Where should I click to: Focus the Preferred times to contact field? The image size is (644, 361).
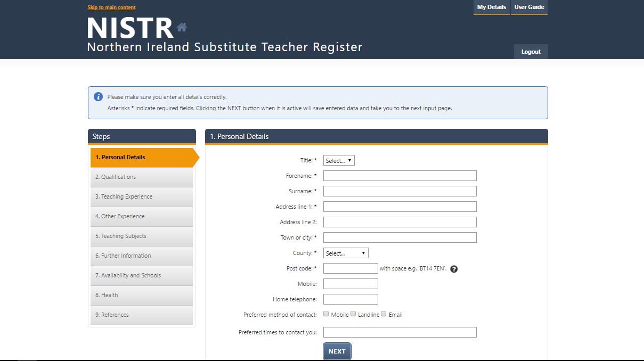[400, 332]
